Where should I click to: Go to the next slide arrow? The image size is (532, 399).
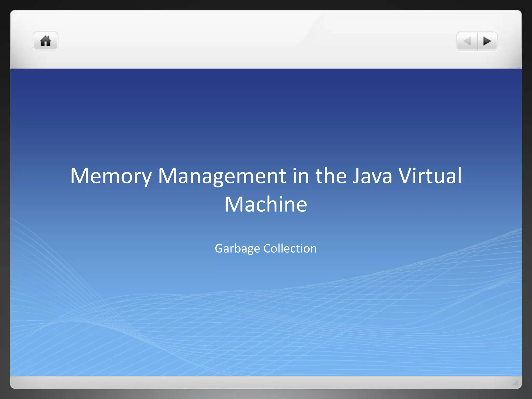click(x=487, y=41)
